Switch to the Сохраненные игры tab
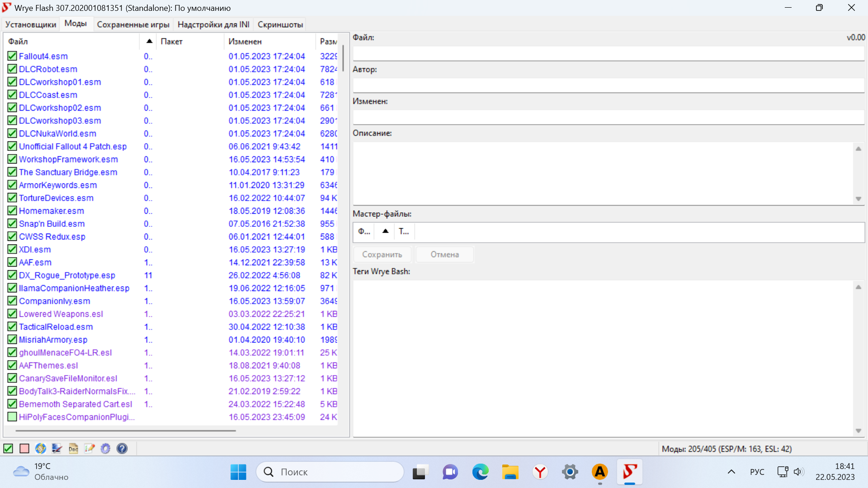This screenshot has height=488, width=868. [133, 24]
